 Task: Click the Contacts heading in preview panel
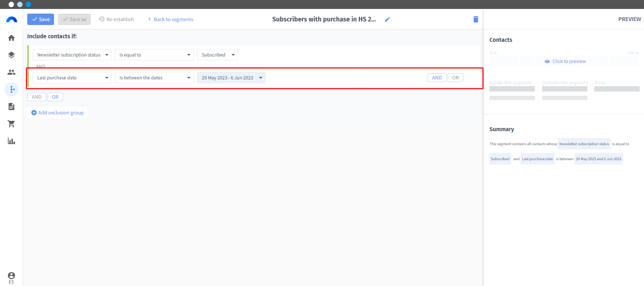coord(501,40)
